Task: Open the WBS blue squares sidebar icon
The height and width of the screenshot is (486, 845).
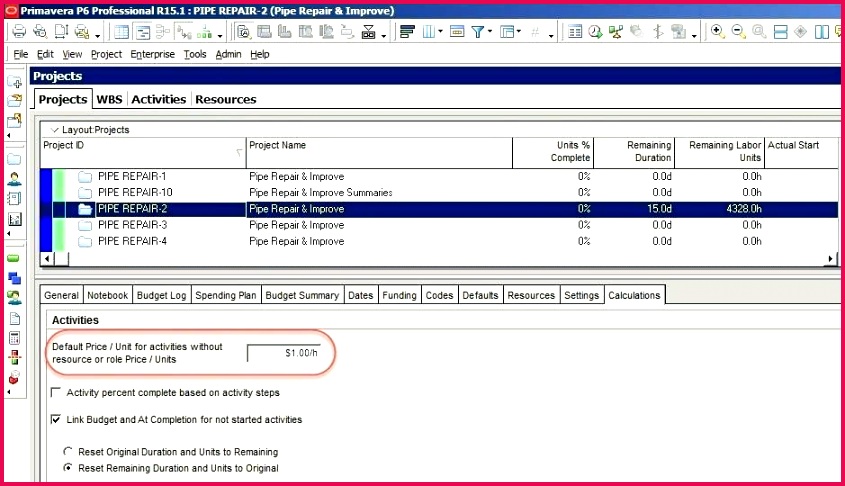Action: [x=15, y=278]
